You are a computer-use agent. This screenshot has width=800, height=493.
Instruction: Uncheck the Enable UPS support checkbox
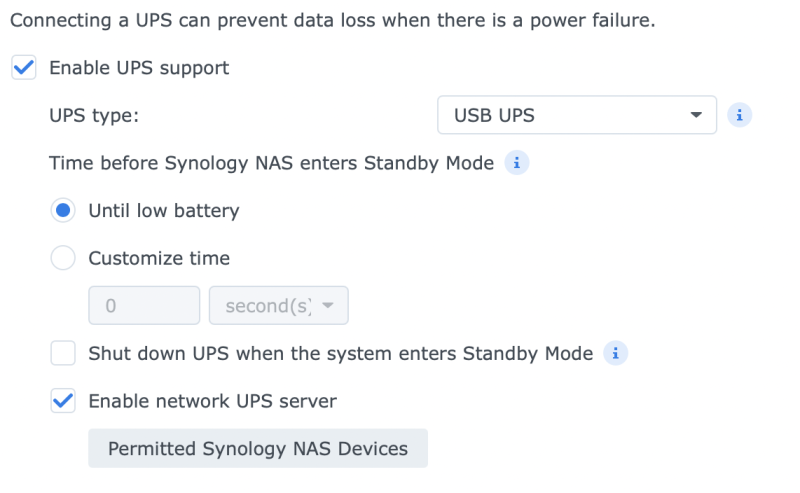(23, 67)
